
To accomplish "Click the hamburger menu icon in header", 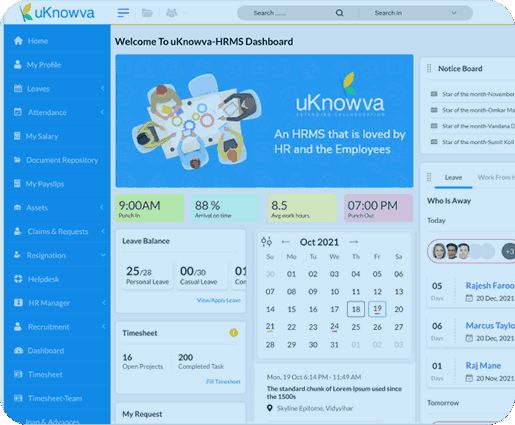I will coord(123,13).
